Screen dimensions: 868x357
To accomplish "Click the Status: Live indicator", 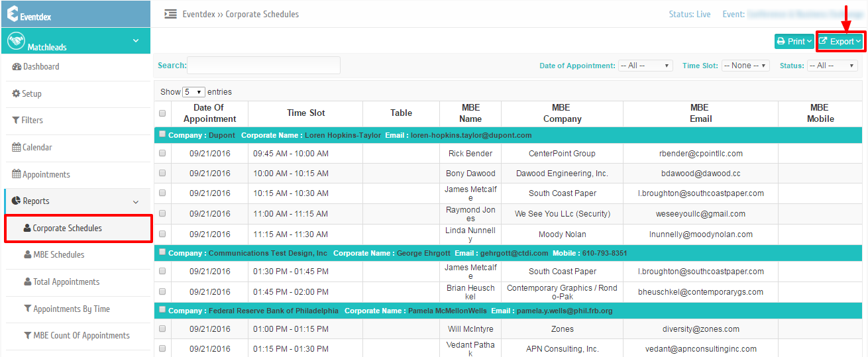I will [x=689, y=14].
